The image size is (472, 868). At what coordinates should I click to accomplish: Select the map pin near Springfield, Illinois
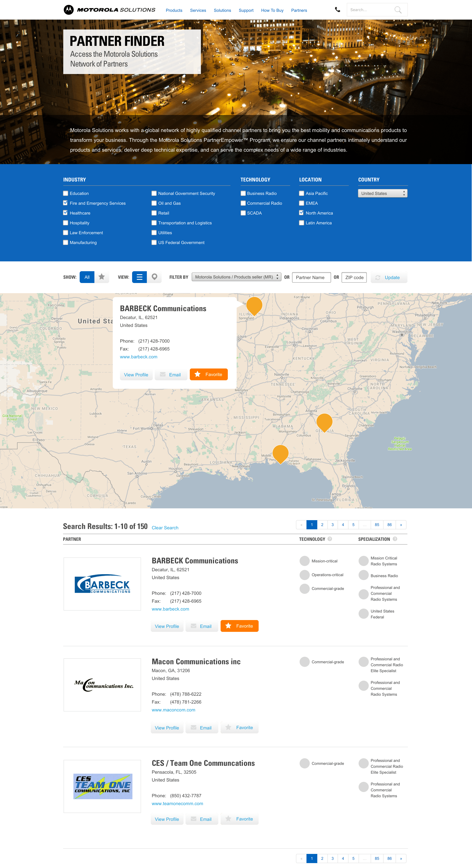coord(254,306)
